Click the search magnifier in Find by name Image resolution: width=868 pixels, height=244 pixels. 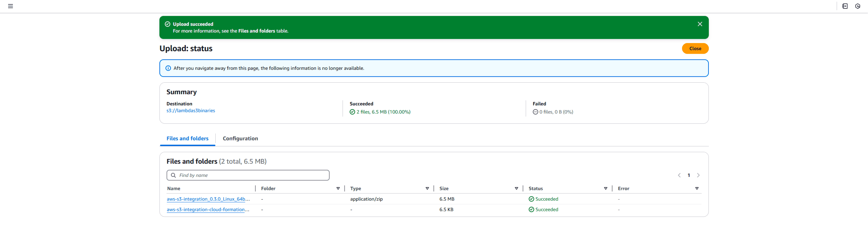click(174, 175)
